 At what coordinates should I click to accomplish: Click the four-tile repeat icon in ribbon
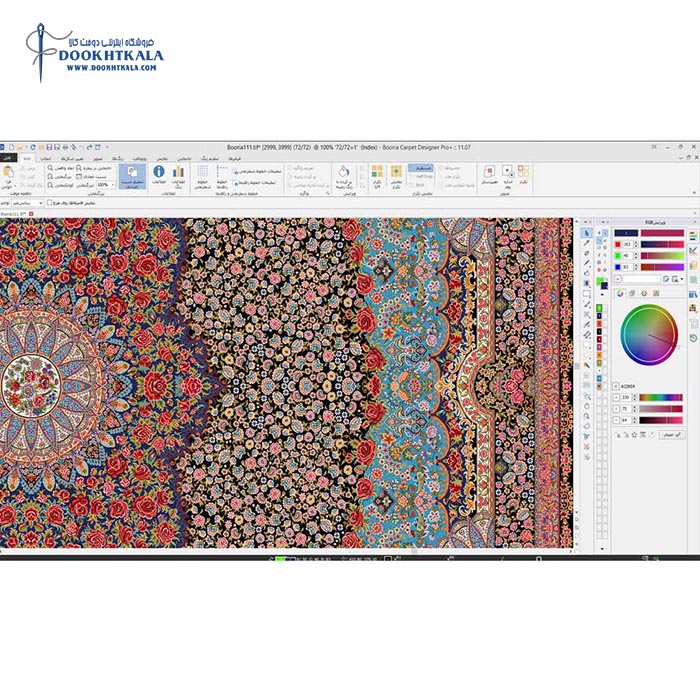point(377,171)
